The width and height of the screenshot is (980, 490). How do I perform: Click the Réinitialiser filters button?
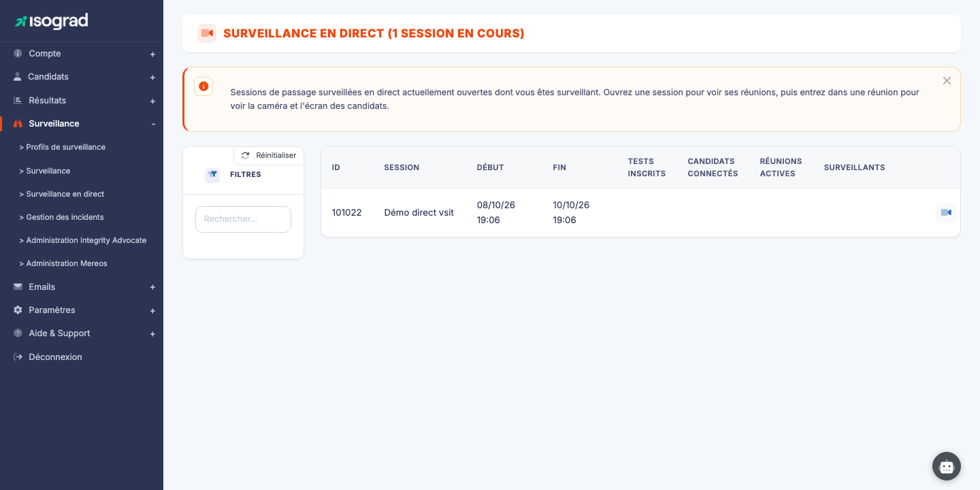click(x=269, y=155)
